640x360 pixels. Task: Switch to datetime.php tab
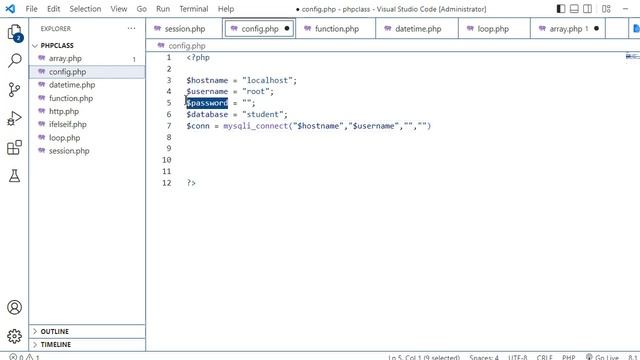[418, 29]
